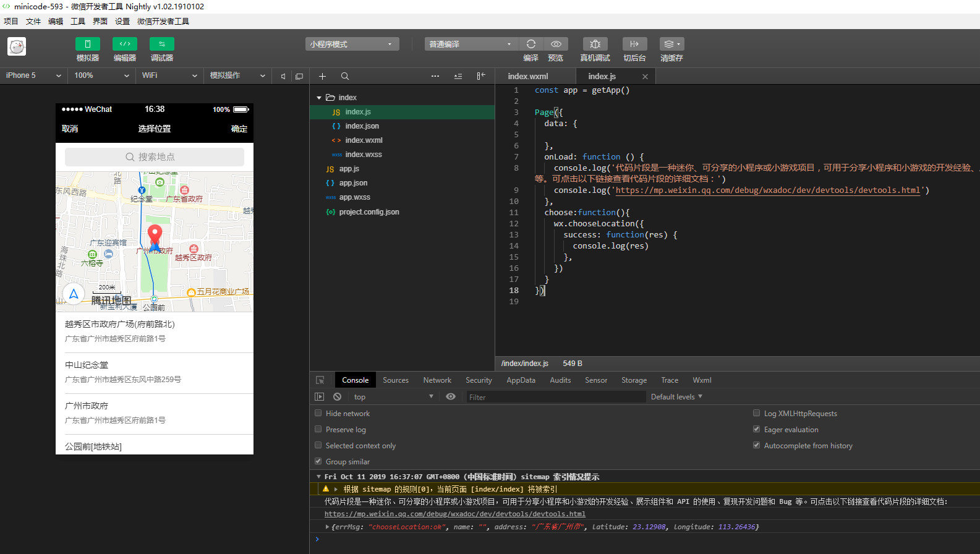Enable Hide network checkbox
Screen dimensions: 980x554
318,413
